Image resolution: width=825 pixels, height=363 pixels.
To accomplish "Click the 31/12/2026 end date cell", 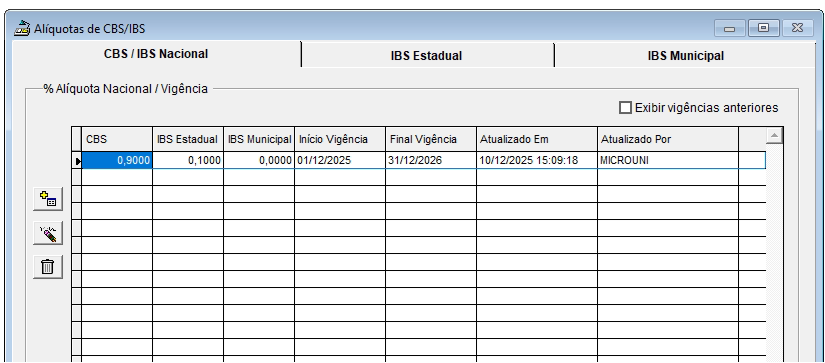I will 431,160.
